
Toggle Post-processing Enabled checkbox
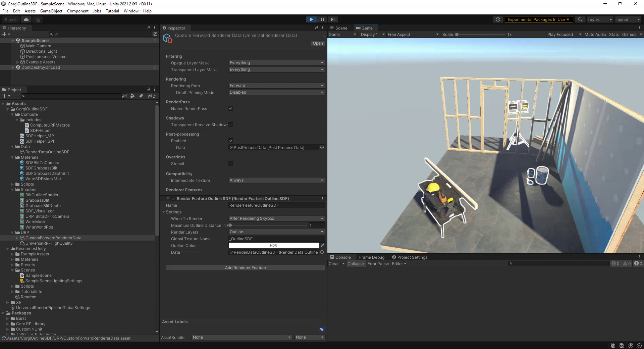(x=231, y=141)
